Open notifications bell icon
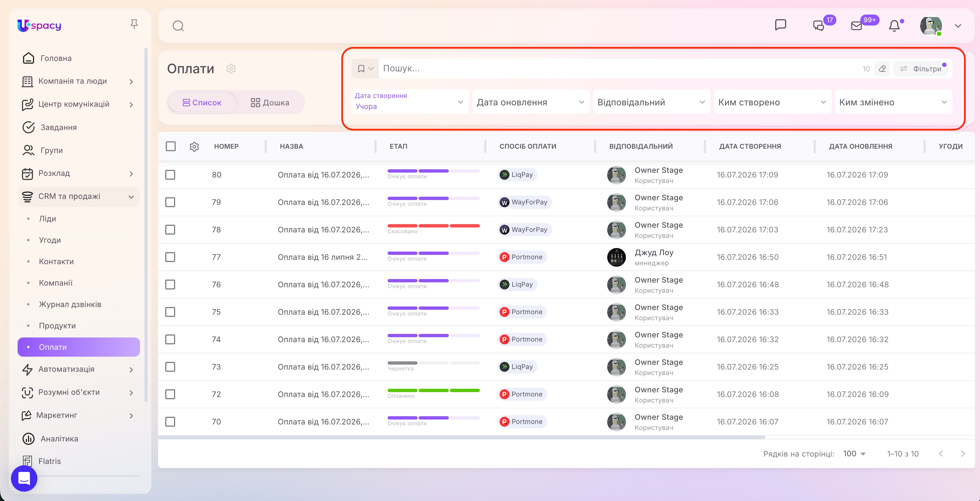The height and width of the screenshot is (501, 980). click(x=894, y=26)
